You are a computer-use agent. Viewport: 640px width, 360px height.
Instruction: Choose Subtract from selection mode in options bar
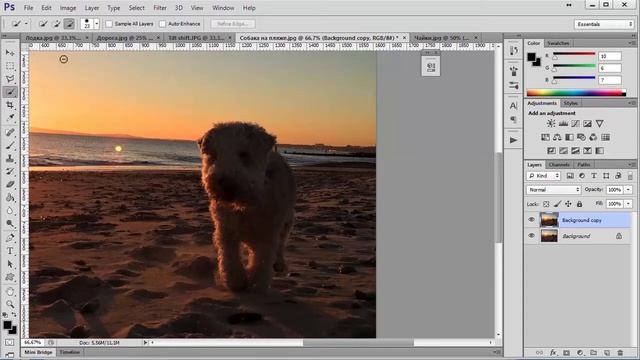(x=69, y=24)
